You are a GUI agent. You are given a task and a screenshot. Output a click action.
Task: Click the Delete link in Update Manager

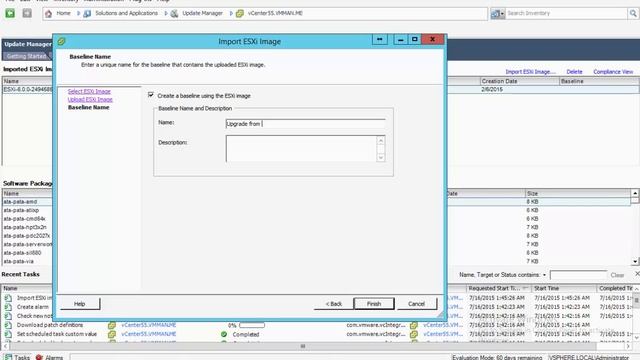[574, 72]
